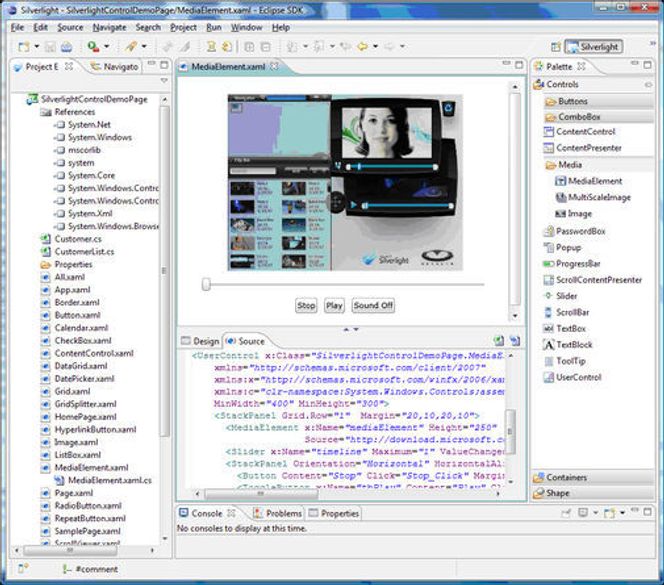This screenshot has width=664, height=585.
Task: Click the New wizard toolbar icon
Action: (24, 47)
